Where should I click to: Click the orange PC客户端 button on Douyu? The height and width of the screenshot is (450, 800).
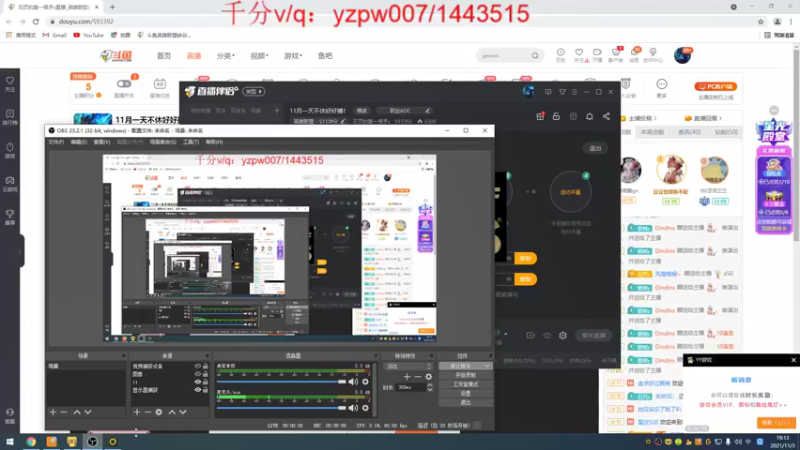click(x=715, y=86)
